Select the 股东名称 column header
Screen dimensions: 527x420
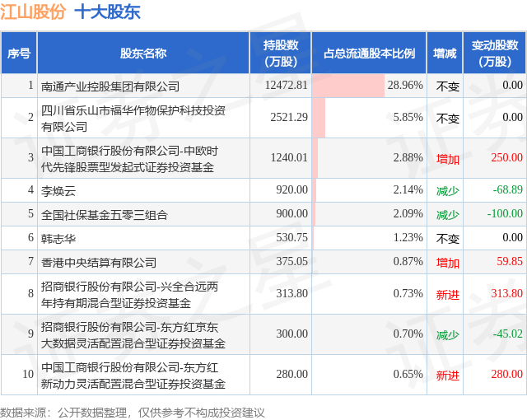coord(143,53)
